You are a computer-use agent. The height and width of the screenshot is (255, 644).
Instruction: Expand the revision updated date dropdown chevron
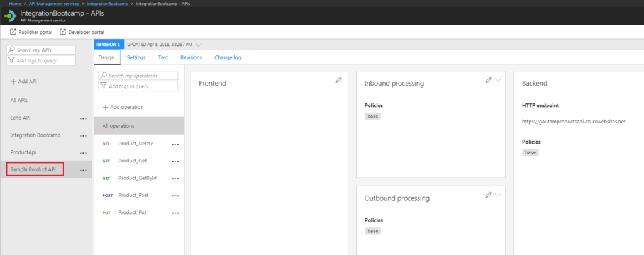[199, 44]
